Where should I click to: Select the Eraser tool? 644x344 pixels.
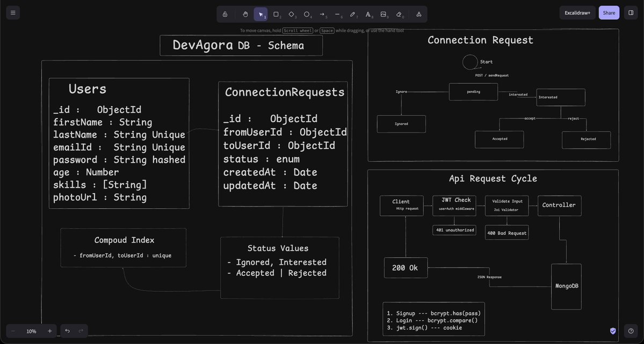pyautogui.click(x=399, y=14)
